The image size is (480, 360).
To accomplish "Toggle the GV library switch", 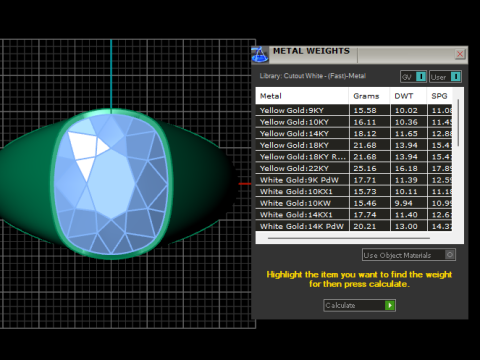I will tap(413, 77).
